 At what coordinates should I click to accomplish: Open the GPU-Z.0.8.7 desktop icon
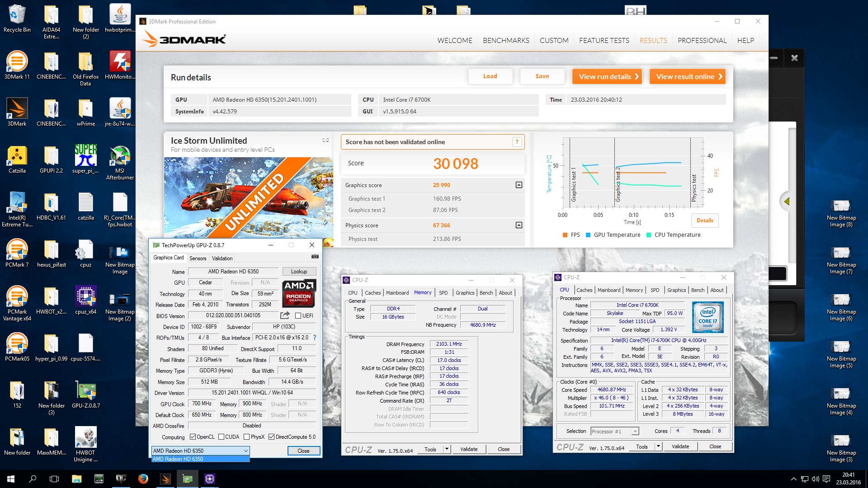[x=85, y=394]
